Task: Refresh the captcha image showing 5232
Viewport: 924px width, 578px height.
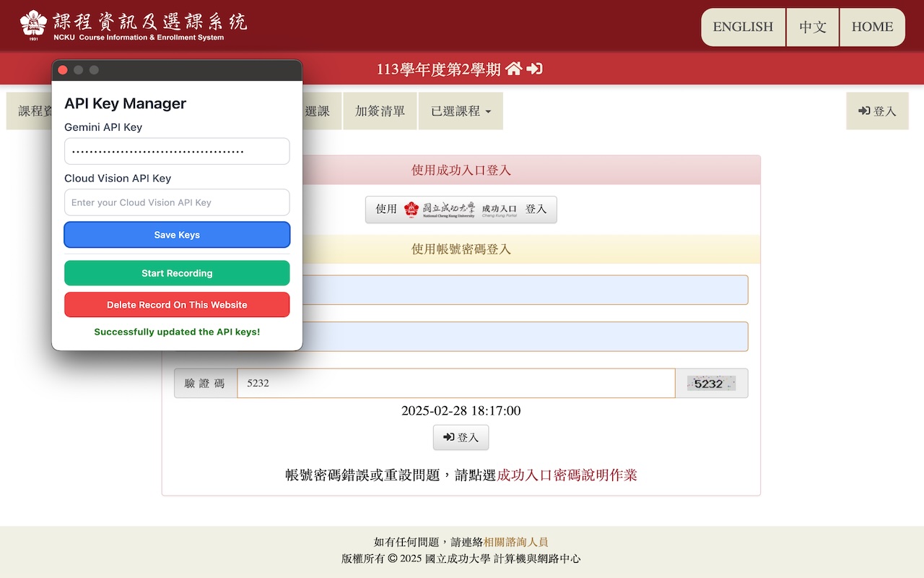Action: click(x=711, y=383)
